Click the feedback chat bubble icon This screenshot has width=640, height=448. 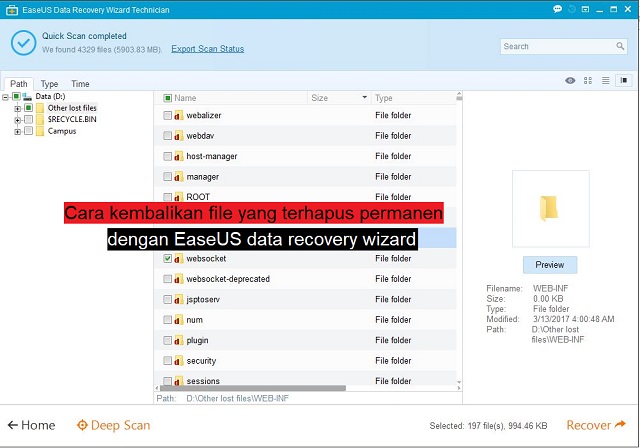(x=557, y=9)
